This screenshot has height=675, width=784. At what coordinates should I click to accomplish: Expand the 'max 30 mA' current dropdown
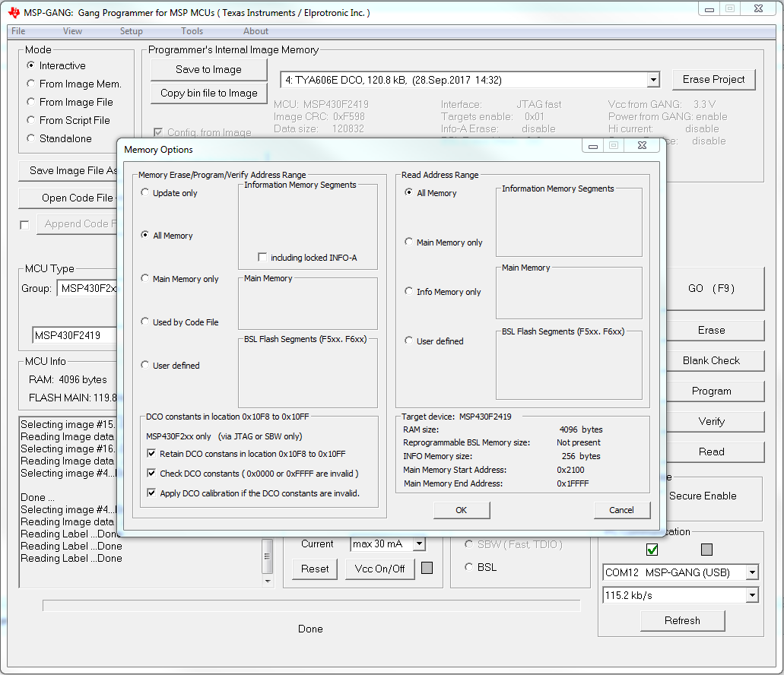(x=418, y=544)
